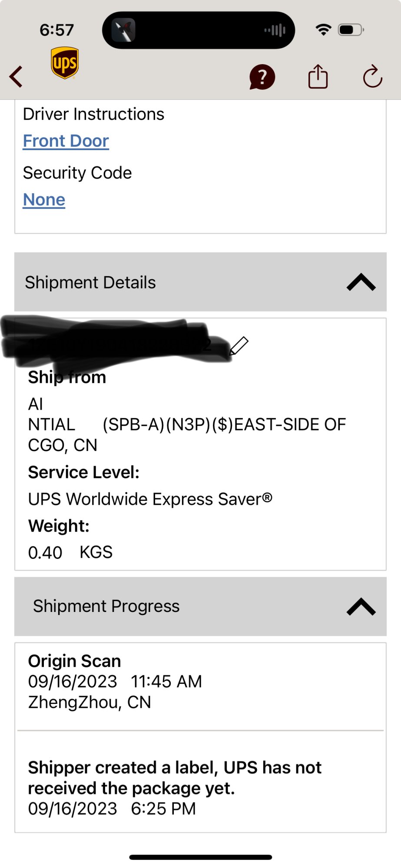The width and height of the screenshot is (401, 868).
Task: Refresh the tracking page
Action: 372,77
